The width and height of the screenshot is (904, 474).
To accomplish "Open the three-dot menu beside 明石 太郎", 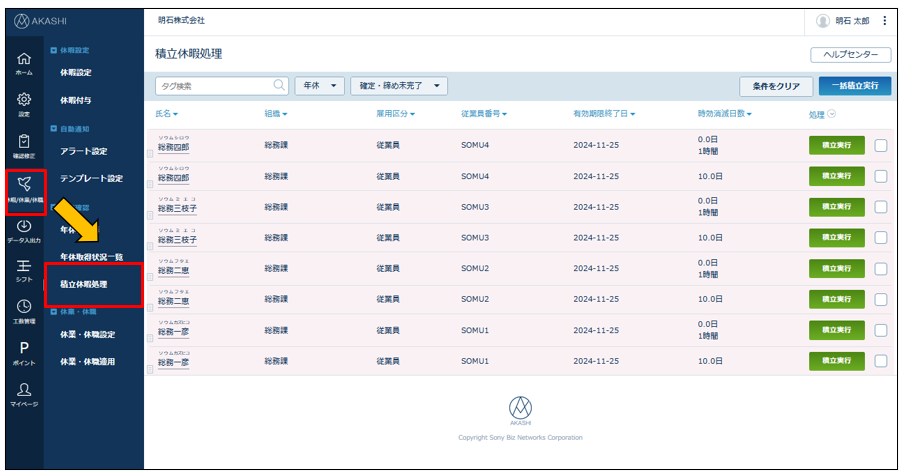I will pyautogui.click(x=884, y=21).
